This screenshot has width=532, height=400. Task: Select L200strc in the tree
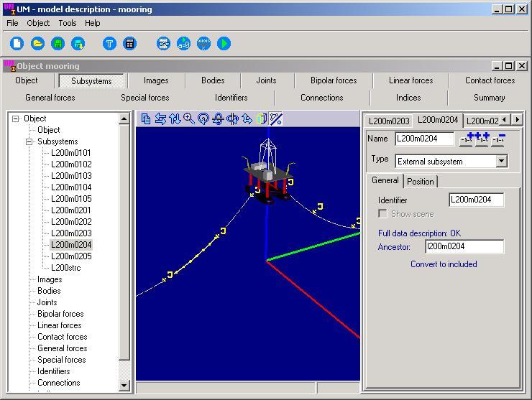click(66, 268)
